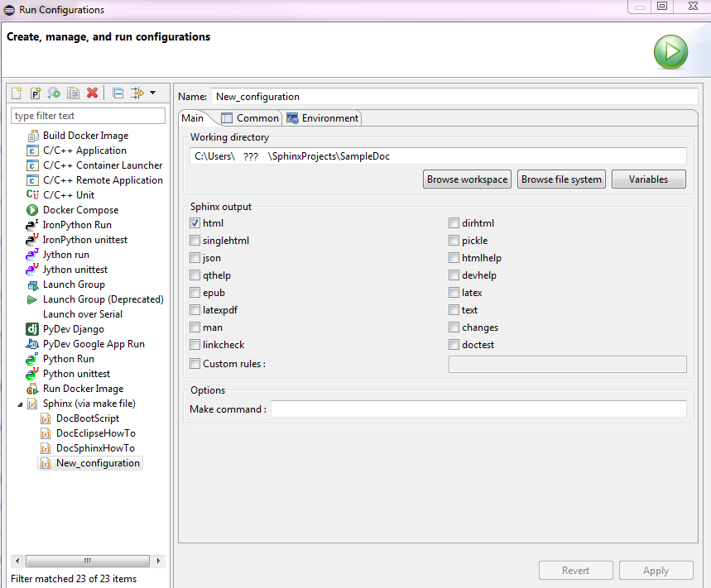Collapse the Sphinx (via make file) tree node
Viewport: 711px width, 588px height.
pyautogui.click(x=20, y=404)
